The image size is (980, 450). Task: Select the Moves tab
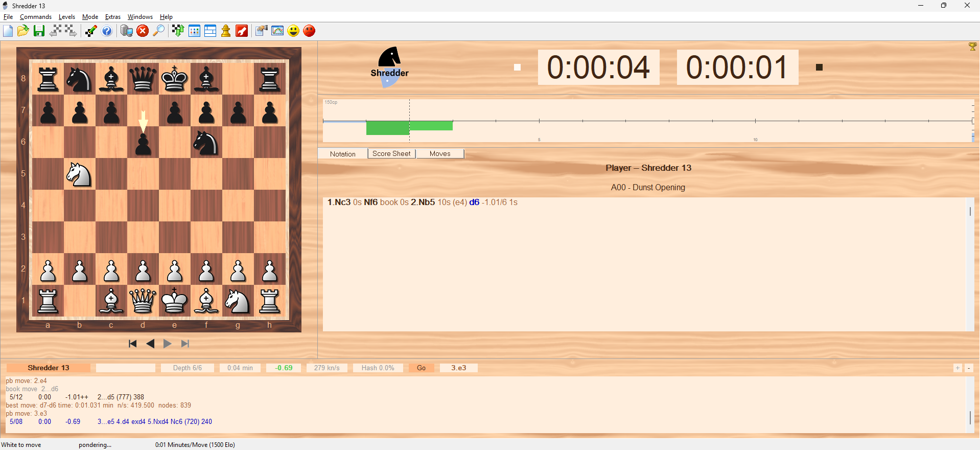[440, 153]
